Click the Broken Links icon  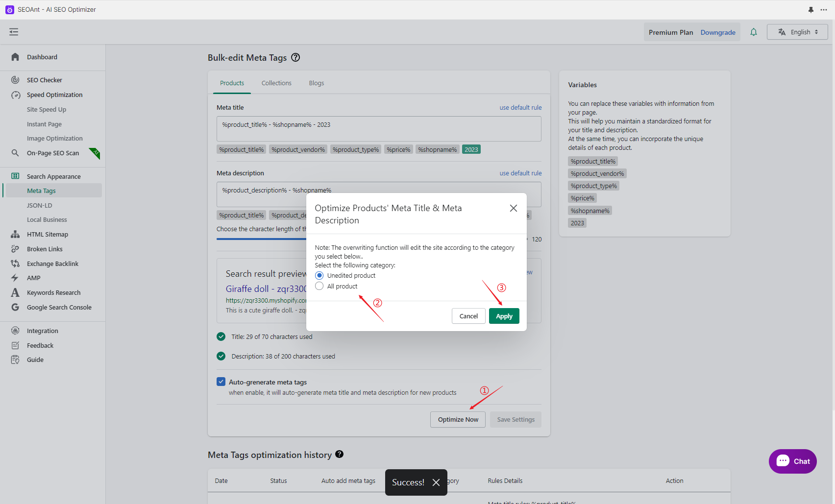coord(15,249)
